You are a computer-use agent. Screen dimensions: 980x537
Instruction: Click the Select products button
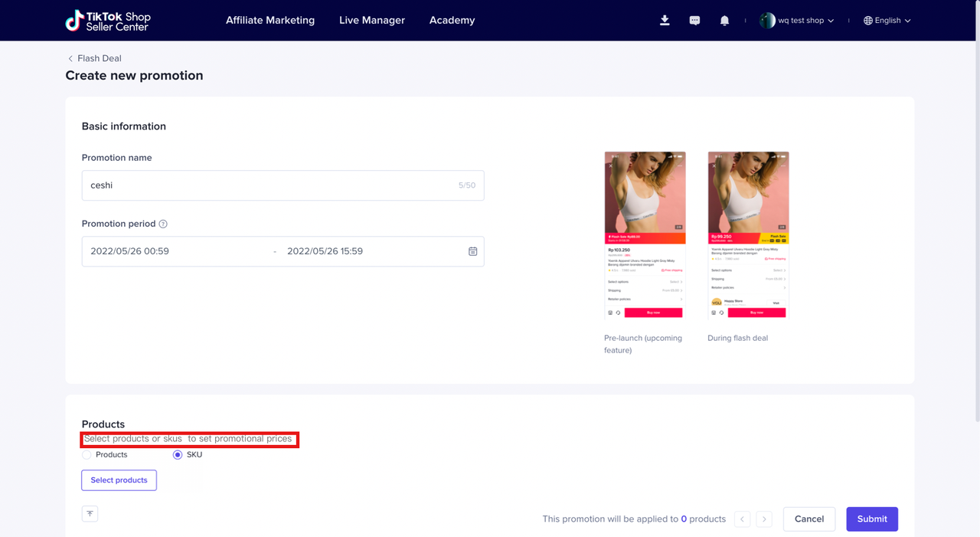pos(119,480)
